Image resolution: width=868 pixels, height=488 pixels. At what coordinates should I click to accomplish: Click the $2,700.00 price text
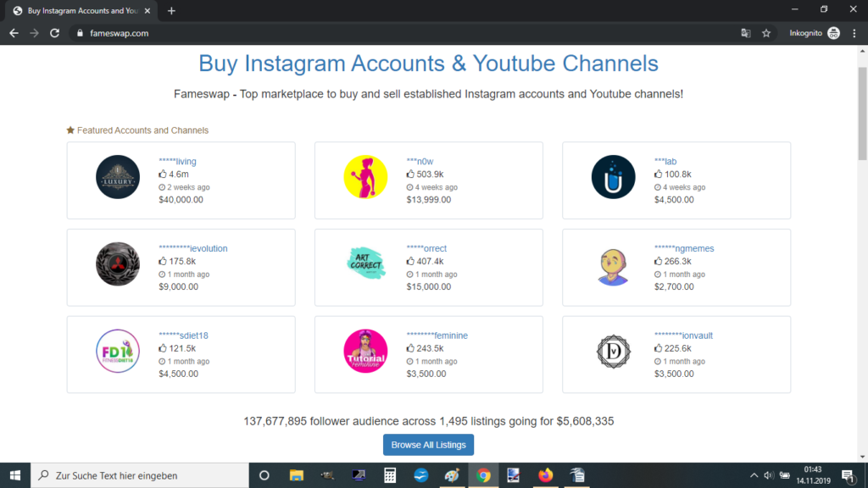[674, 286]
